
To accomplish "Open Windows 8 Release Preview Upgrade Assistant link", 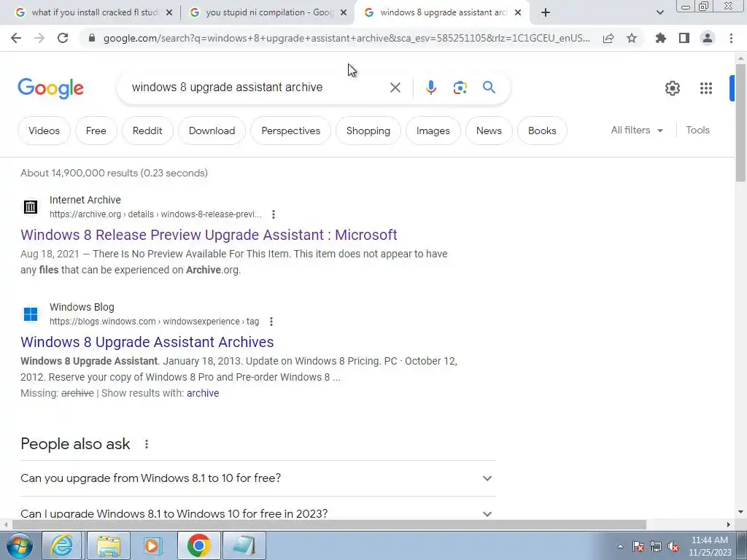I will pyautogui.click(x=209, y=235).
